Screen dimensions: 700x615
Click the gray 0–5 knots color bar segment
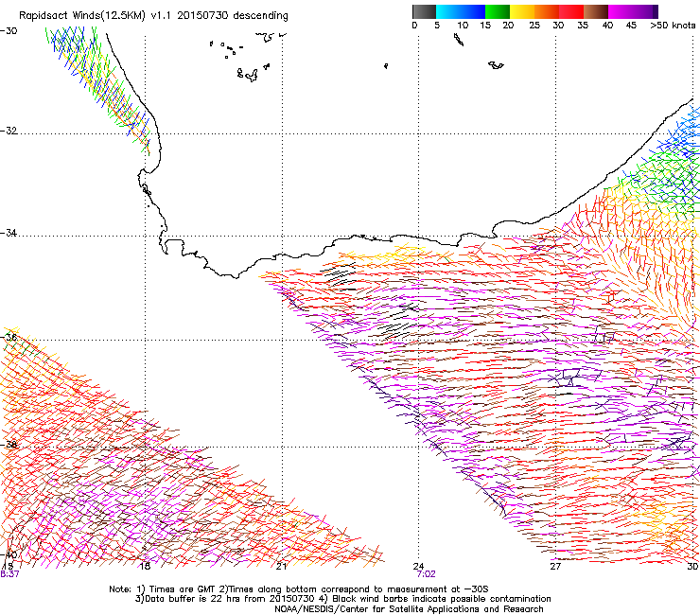(424, 11)
